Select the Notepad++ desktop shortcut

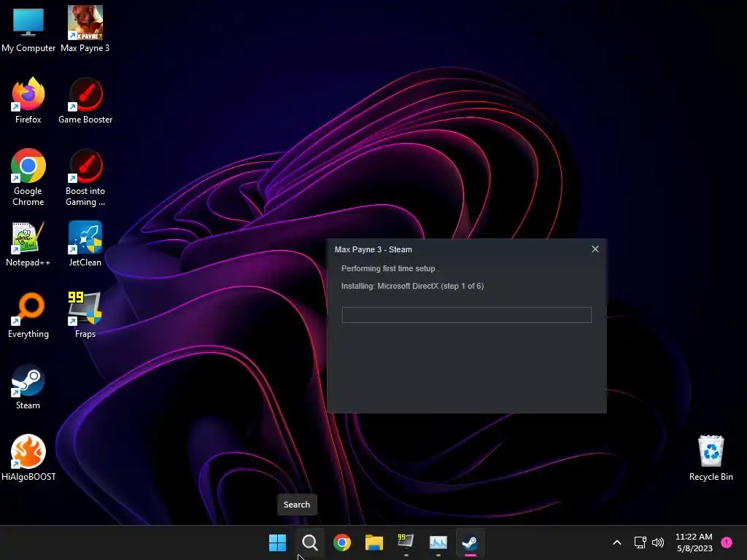click(28, 244)
